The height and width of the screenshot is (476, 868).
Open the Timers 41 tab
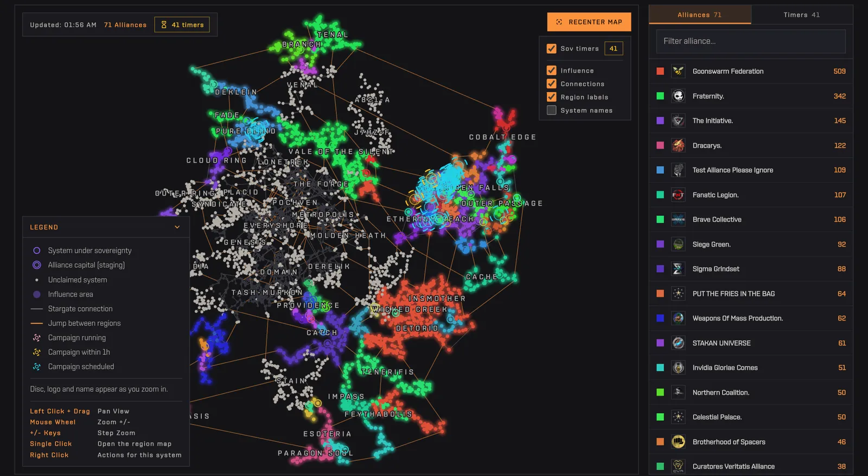coord(802,15)
